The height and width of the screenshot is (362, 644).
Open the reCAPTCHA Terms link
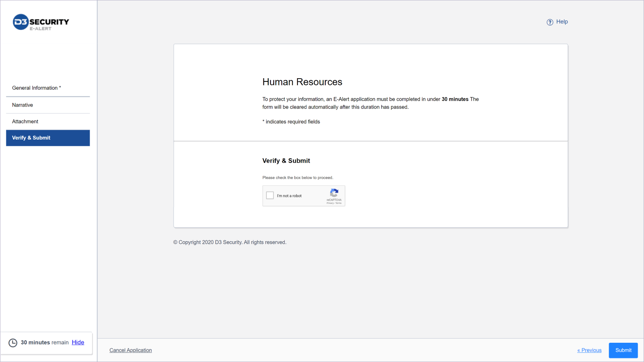(x=339, y=203)
